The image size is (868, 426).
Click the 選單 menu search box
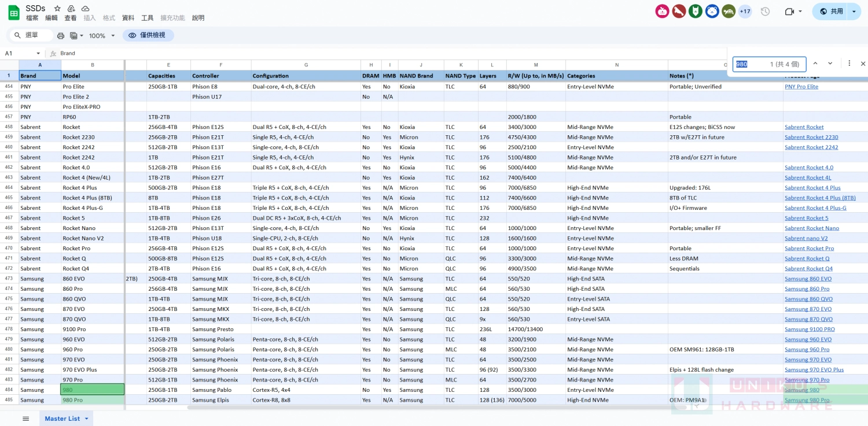(31, 35)
